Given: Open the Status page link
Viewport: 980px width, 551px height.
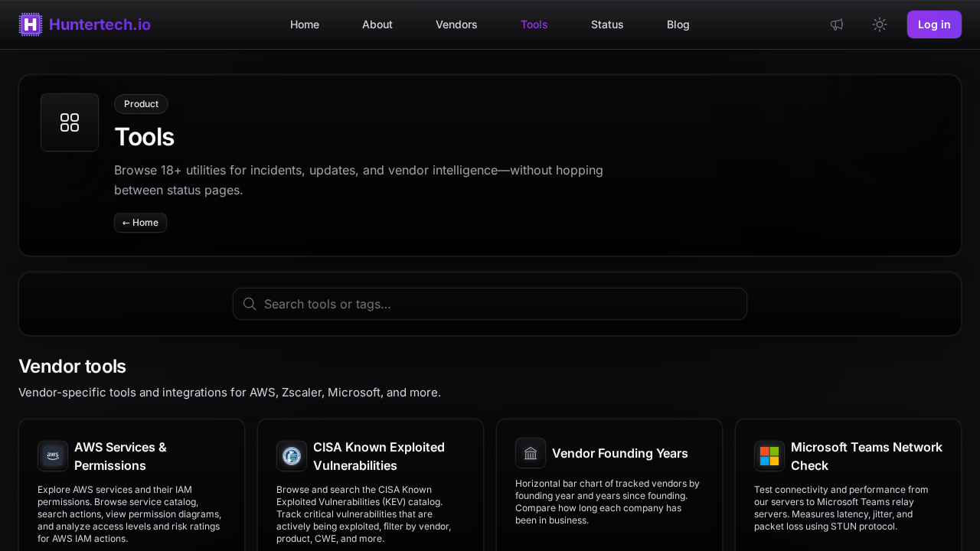Looking at the screenshot, I should tap(607, 24).
